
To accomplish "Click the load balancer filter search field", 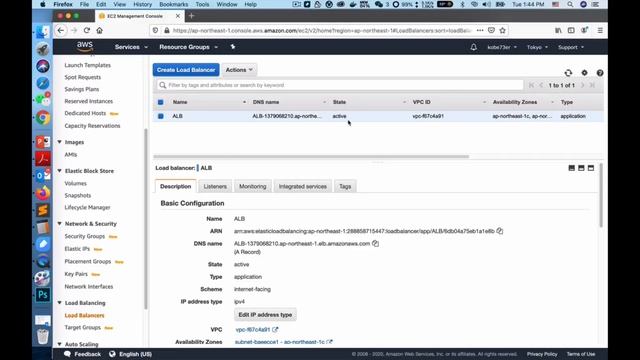I will tap(340, 85).
